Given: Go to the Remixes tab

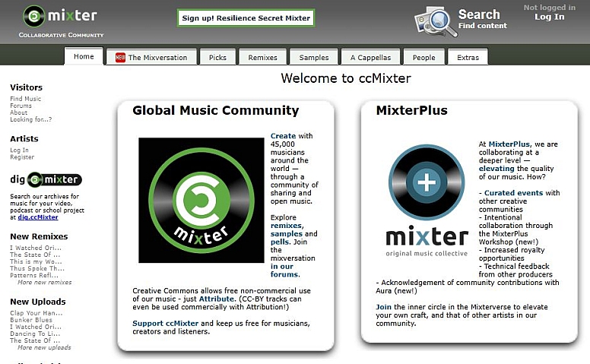Looking at the screenshot, I should click(x=262, y=57).
